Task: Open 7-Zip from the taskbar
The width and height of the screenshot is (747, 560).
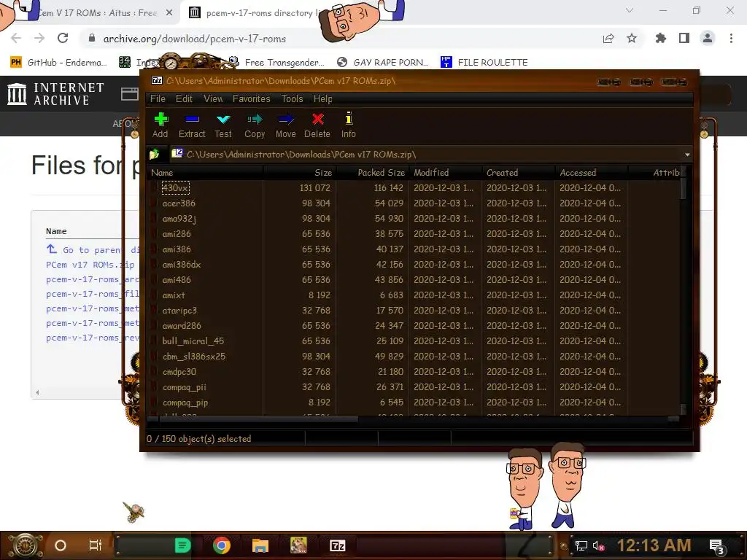Action: click(x=337, y=545)
